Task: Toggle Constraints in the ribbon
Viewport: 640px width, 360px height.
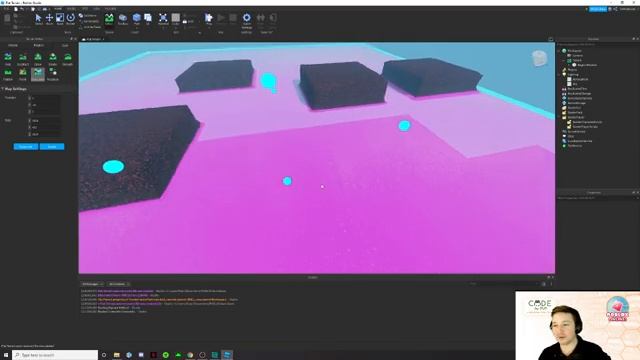Action: coord(89,21)
